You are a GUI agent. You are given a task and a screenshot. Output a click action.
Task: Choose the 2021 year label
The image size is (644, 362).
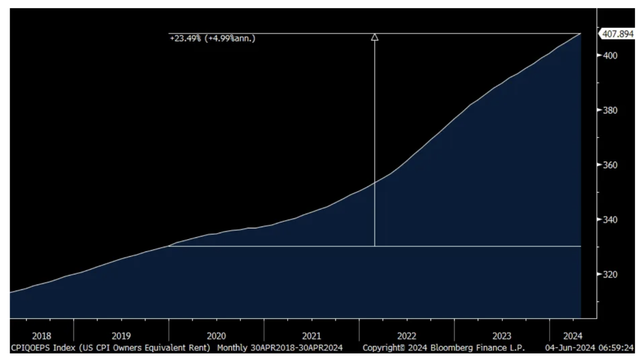311,336
